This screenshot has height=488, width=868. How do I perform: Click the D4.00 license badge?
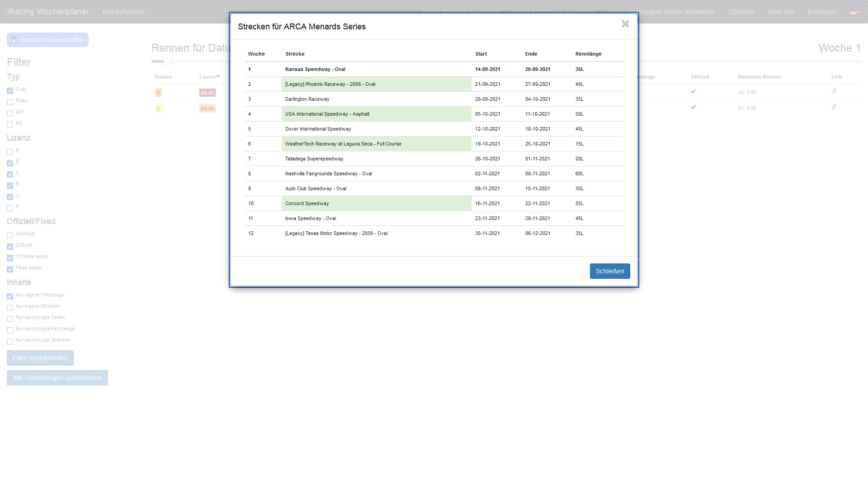click(x=207, y=108)
